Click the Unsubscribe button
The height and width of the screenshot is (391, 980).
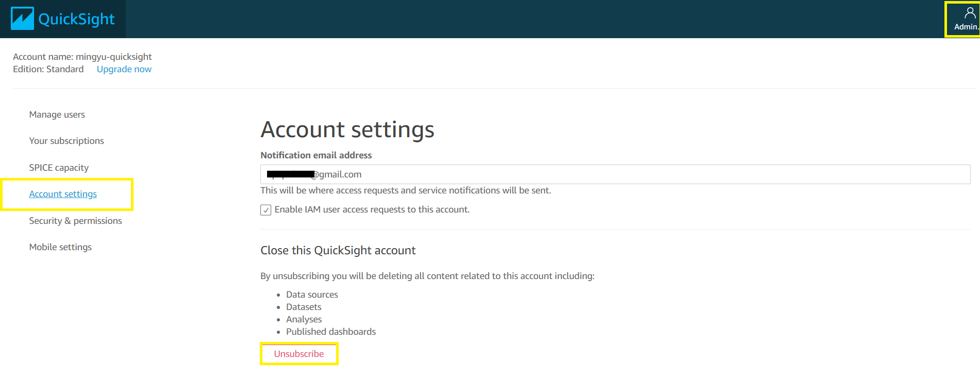click(x=299, y=354)
